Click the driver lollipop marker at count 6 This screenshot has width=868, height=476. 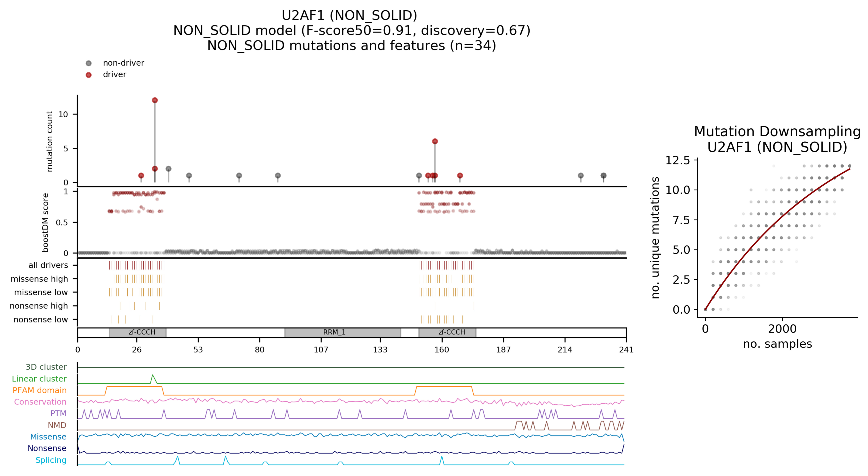click(435, 142)
